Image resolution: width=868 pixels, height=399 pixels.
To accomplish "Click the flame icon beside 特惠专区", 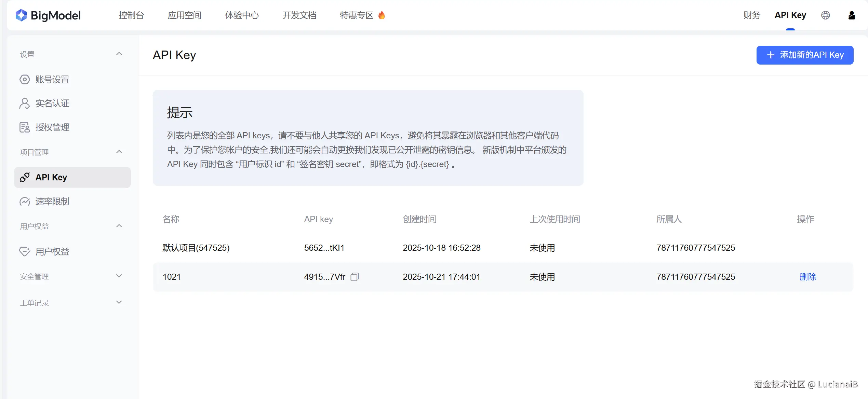I will tap(382, 15).
